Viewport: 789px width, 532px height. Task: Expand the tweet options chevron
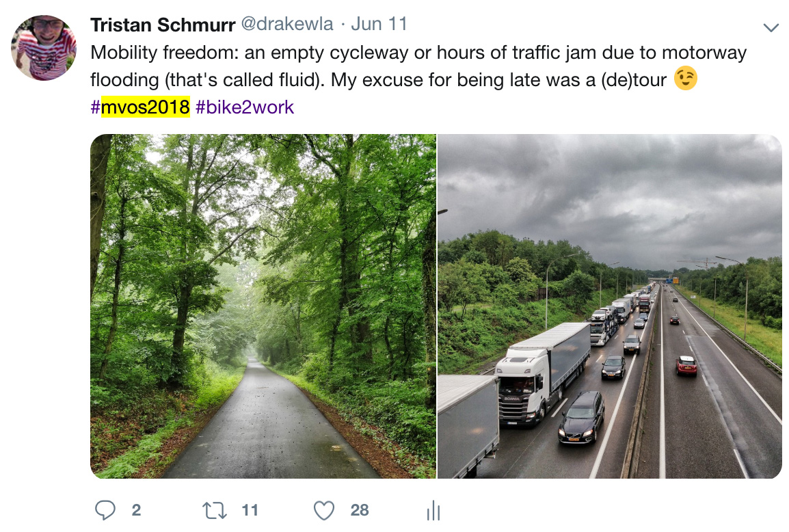point(771,28)
